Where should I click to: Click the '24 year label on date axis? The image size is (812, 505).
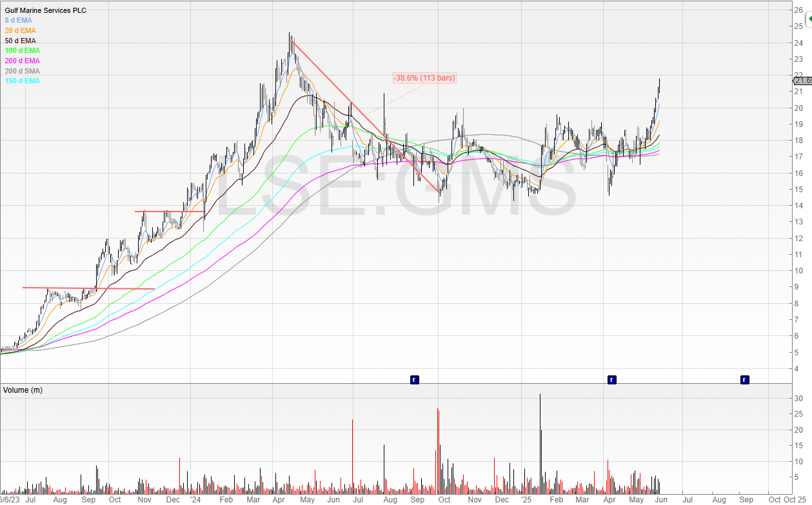click(x=197, y=500)
